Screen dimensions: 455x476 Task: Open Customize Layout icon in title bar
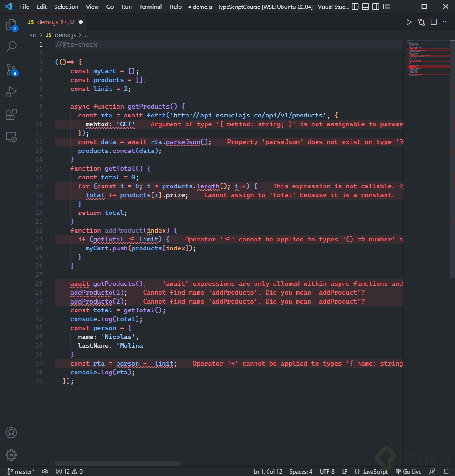point(386,7)
